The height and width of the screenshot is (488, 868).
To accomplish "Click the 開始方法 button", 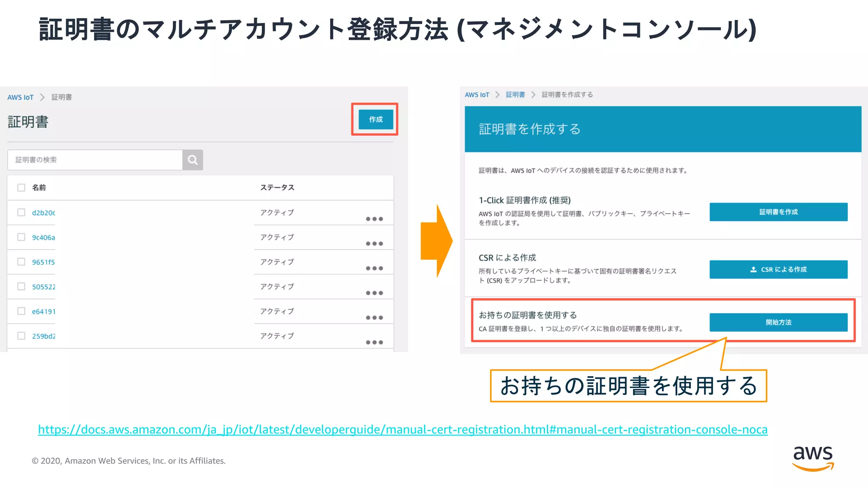I will [x=779, y=322].
